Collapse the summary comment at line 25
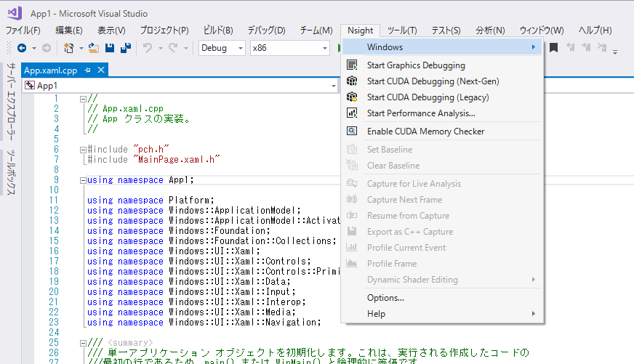634x364 pixels. click(x=83, y=344)
